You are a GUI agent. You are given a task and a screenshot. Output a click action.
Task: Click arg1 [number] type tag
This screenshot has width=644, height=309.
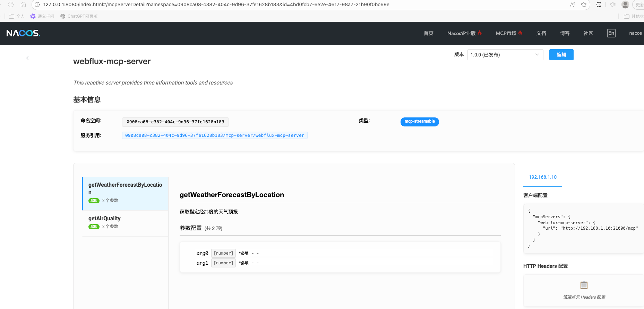[x=223, y=263]
